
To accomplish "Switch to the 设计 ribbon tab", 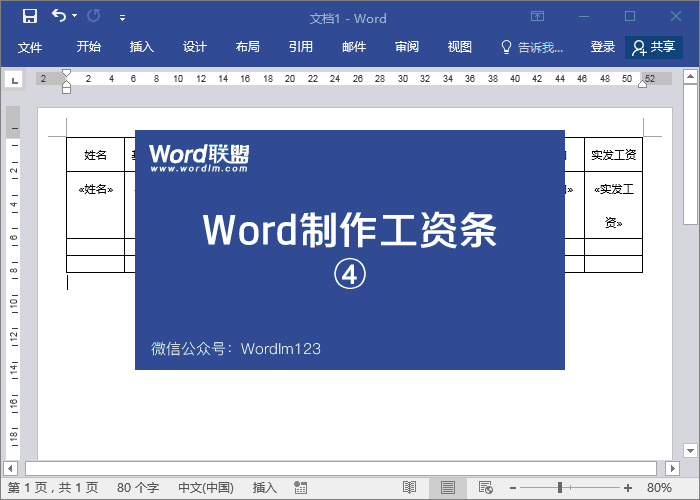I will coord(195,47).
